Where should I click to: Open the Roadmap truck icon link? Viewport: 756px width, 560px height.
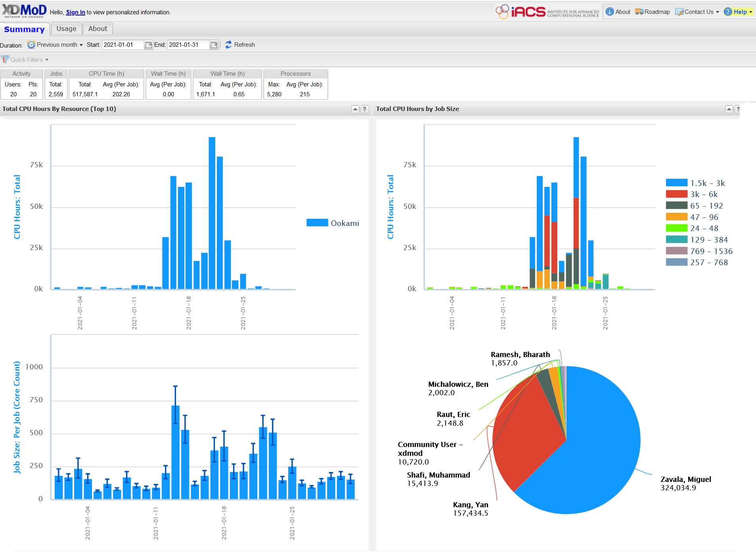639,12
